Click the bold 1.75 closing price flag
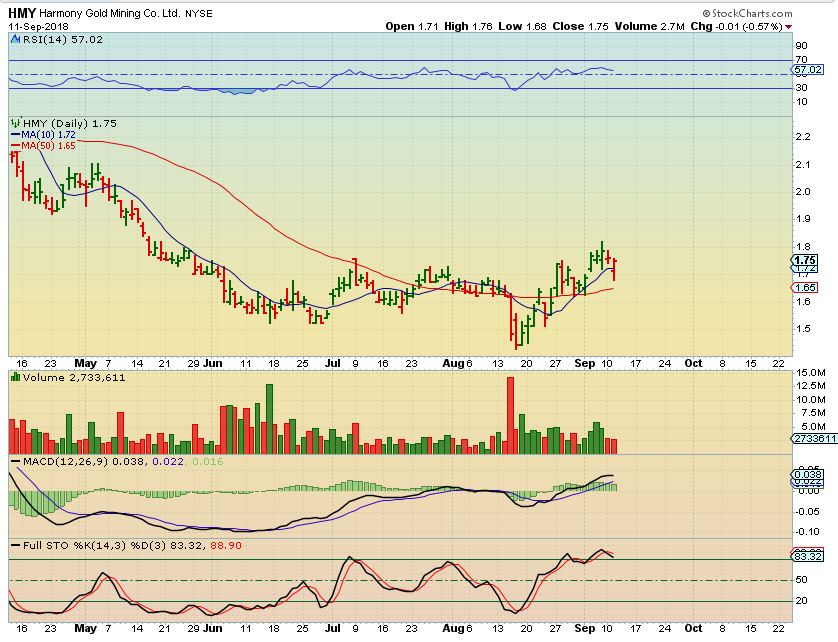Screen dimensions: 838x642 [x=804, y=260]
